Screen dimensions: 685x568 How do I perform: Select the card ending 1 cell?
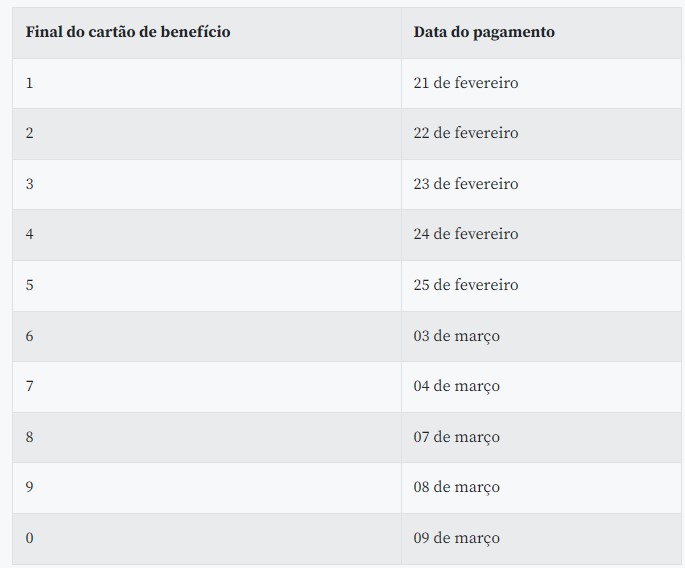(x=30, y=83)
